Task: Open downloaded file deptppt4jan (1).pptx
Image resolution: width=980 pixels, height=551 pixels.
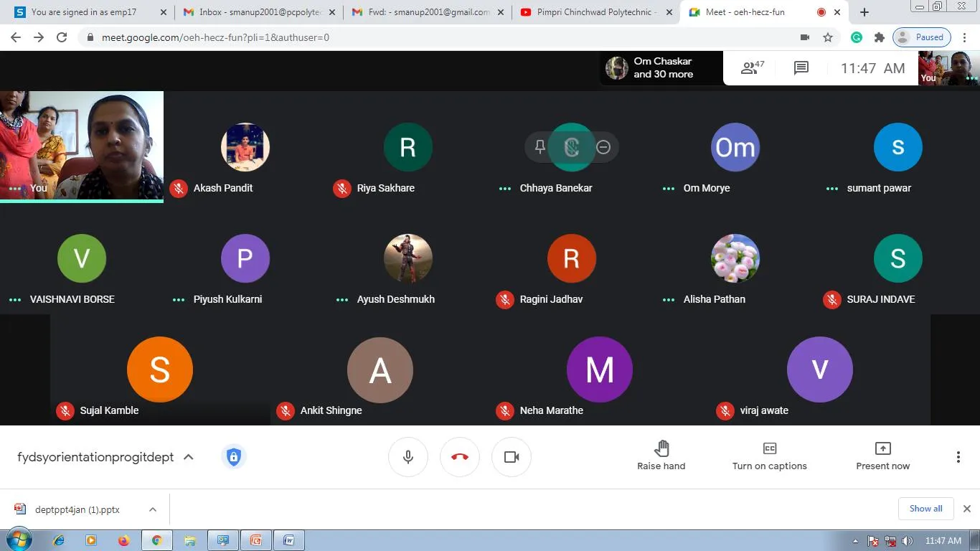Action: point(76,509)
